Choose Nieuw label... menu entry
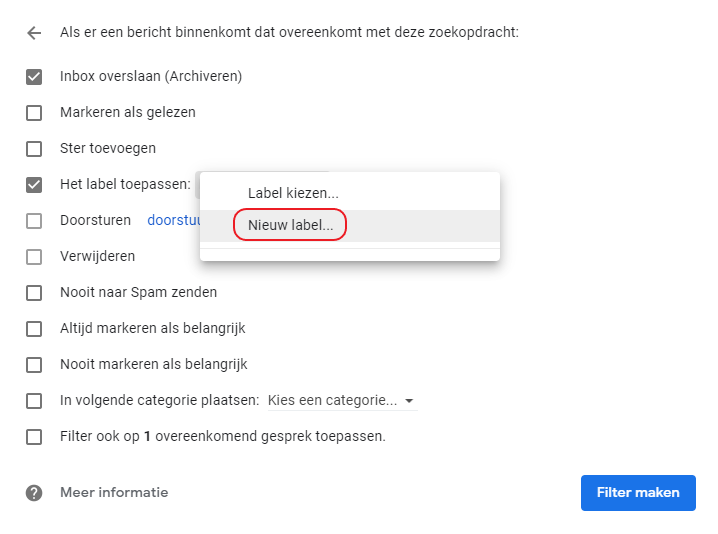Image resolution: width=718 pixels, height=534 pixels. (291, 225)
